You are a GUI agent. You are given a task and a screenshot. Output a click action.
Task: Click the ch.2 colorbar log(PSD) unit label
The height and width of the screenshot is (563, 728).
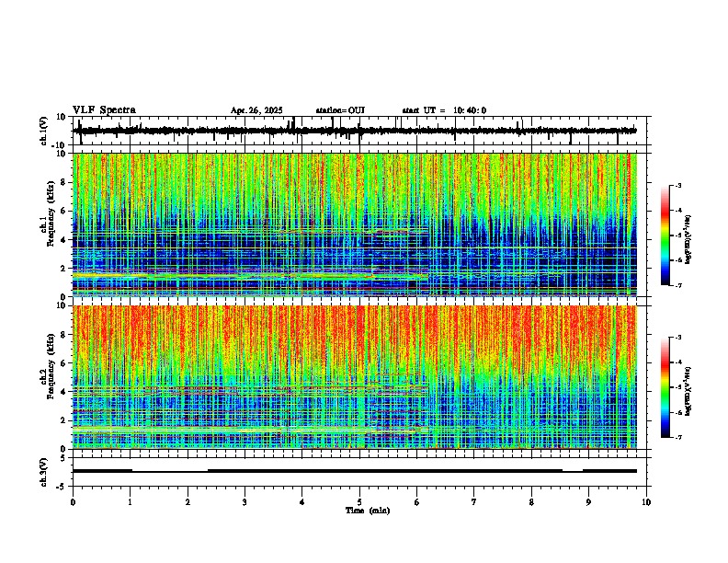coord(689,392)
